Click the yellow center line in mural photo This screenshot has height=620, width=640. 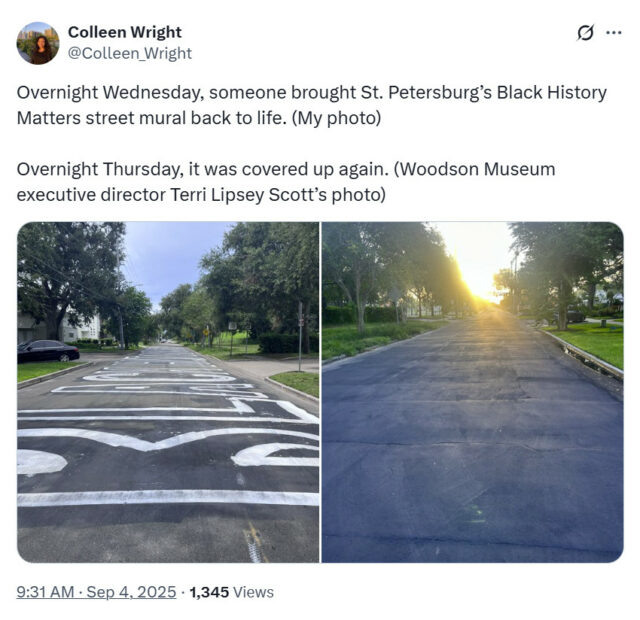(x=255, y=541)
